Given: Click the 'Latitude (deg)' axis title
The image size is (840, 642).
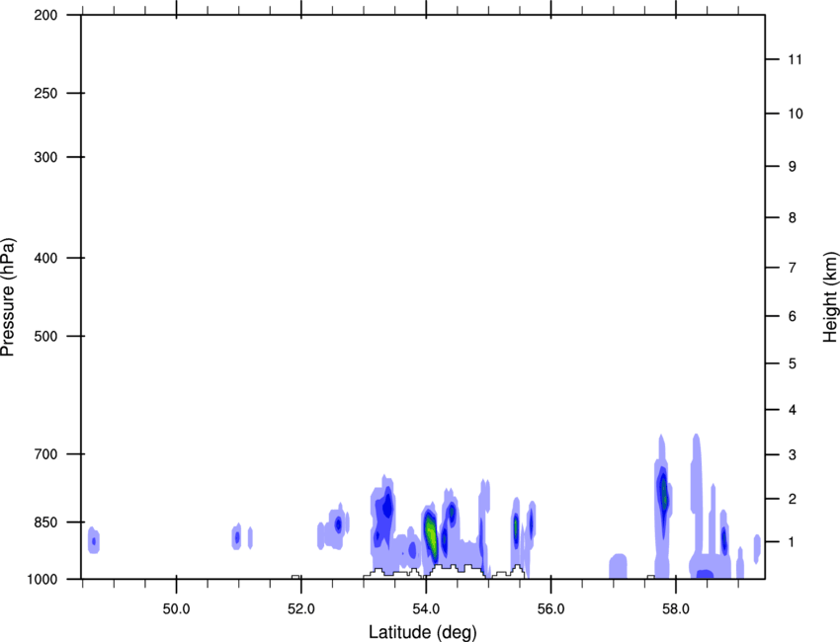Looking at the screenshot, I should point(422,632).
